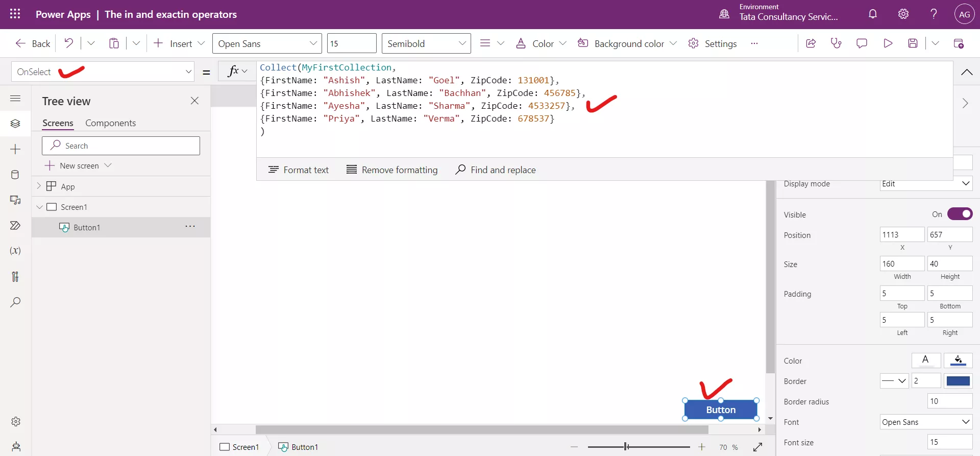
Task: Close the Tree view panel
Action: 194,101
